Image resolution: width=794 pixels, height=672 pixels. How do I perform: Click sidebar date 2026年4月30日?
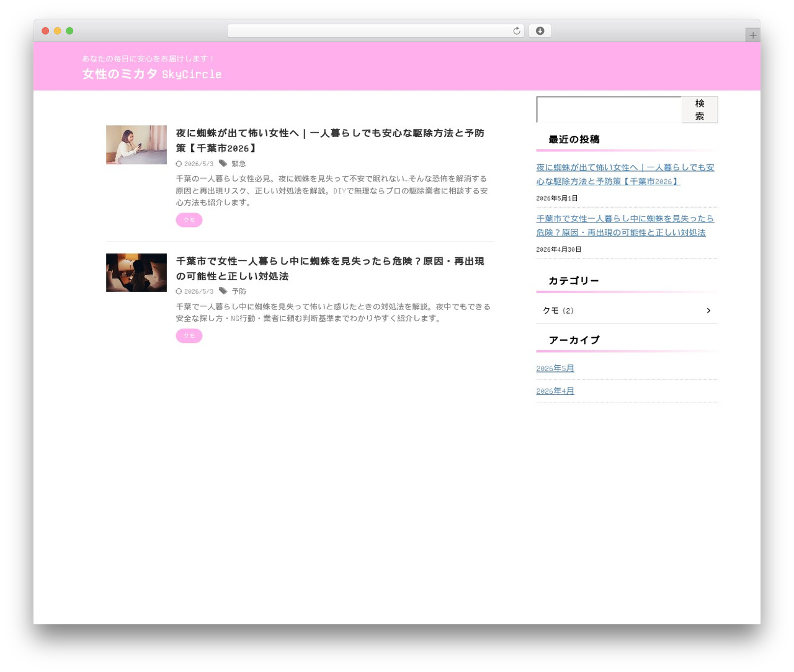559,250
